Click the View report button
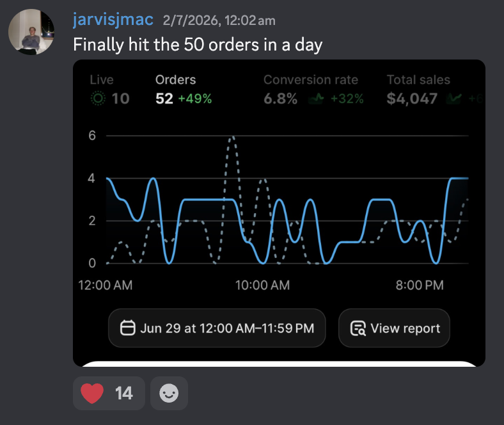 pyautogui.click(x=394, y=328)
